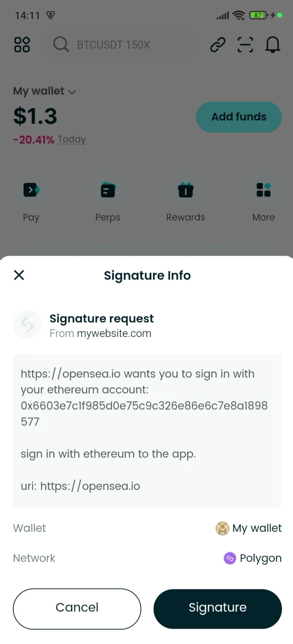Select the Perps trading icon

[x=108, y=189]
